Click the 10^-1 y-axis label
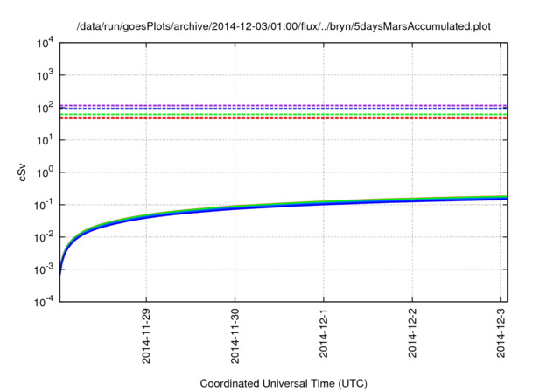 (x=45, y=205)
